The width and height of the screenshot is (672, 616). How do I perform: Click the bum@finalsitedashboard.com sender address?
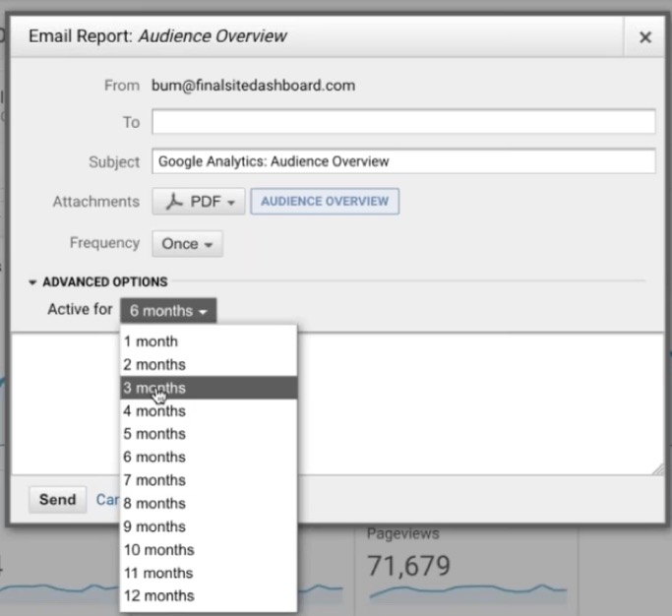[253, 86]
